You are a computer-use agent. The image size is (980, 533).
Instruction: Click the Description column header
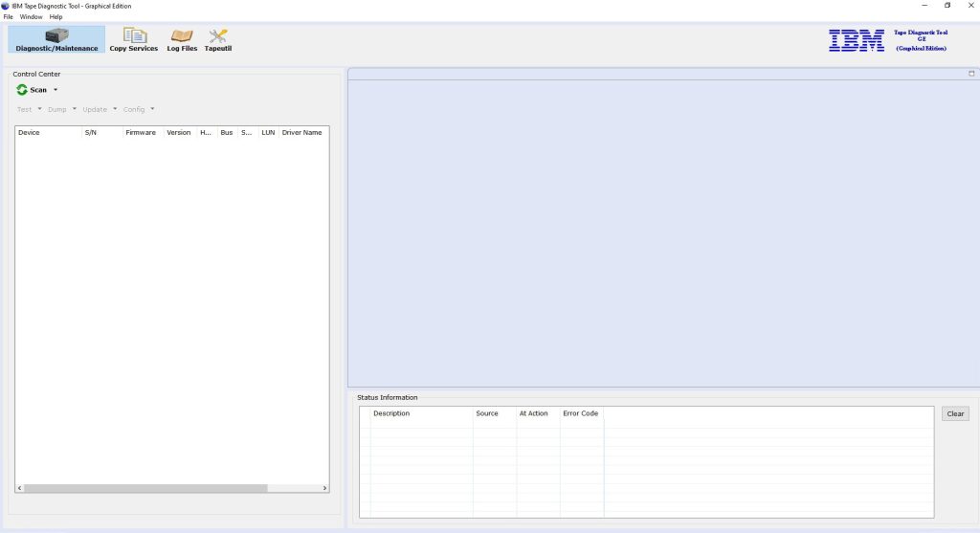click(421, 413)
